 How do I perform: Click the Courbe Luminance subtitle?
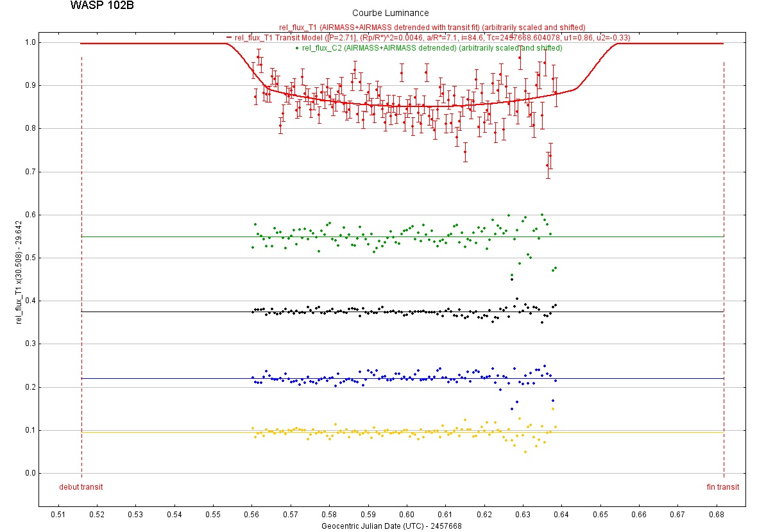[x=390, y=13]
